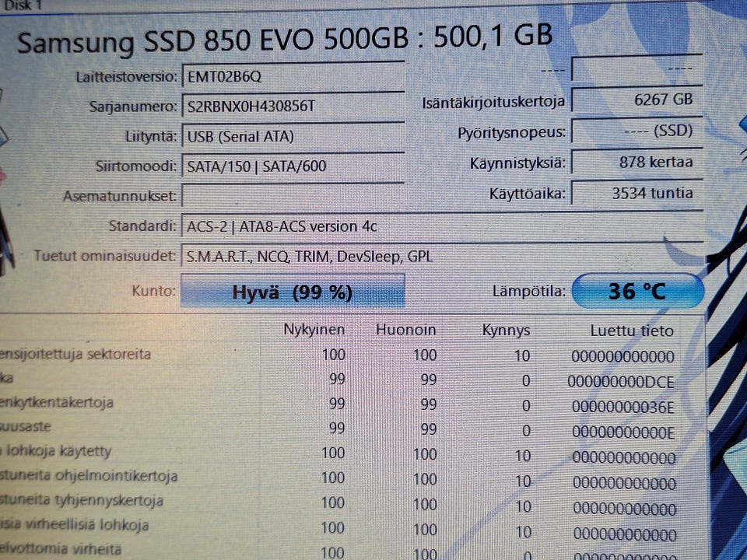The height and width of the screenshot is (560, 747).
Task: Click the Tuetut ominaisuudet features field
Action: [442, 256]
